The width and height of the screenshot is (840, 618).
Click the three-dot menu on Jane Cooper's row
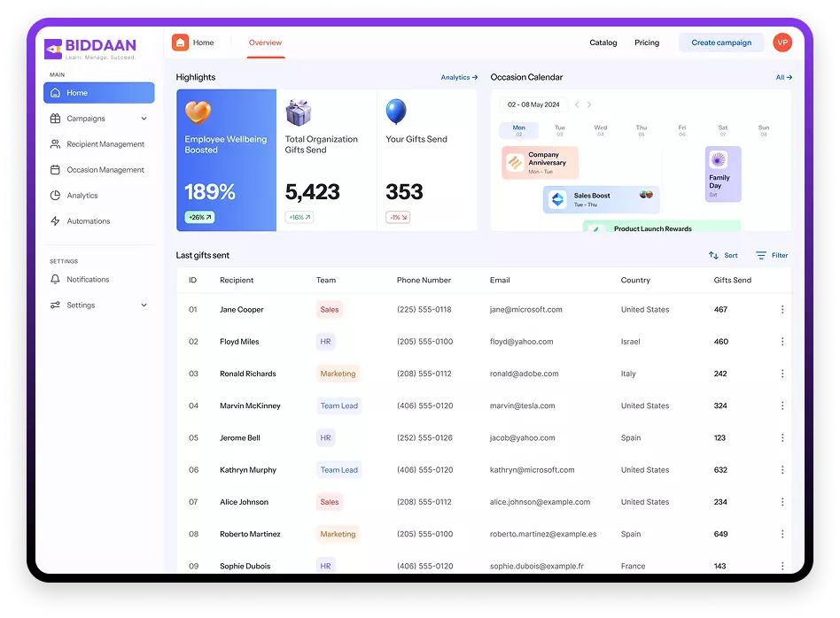(x=782, y=309)
